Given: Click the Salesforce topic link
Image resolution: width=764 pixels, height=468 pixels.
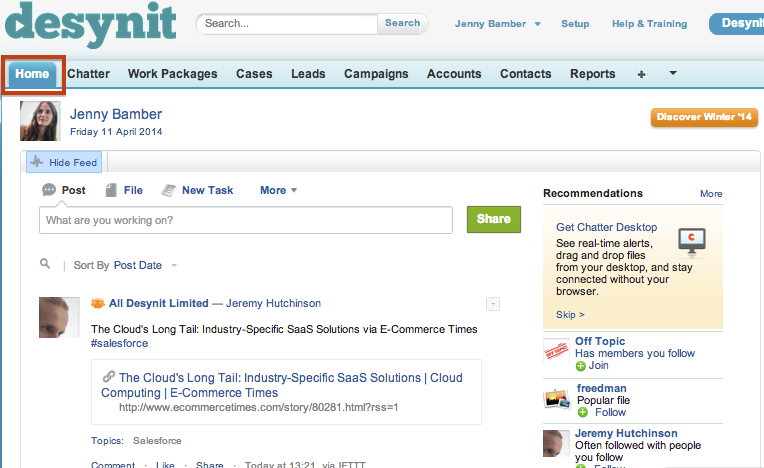Looking at the screenshot, I should pyautogui.click(x=157, y=441).
